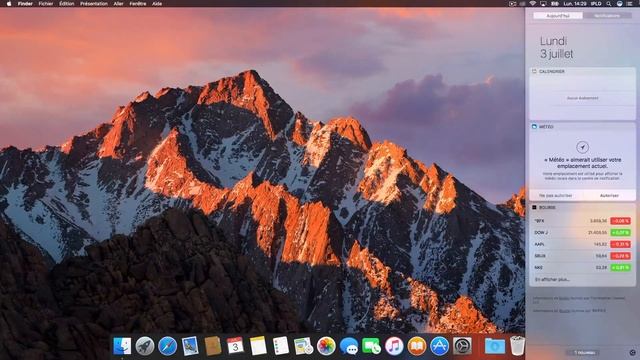Click the Bourse widget header

pyautogui.click(x=582, y=207)
